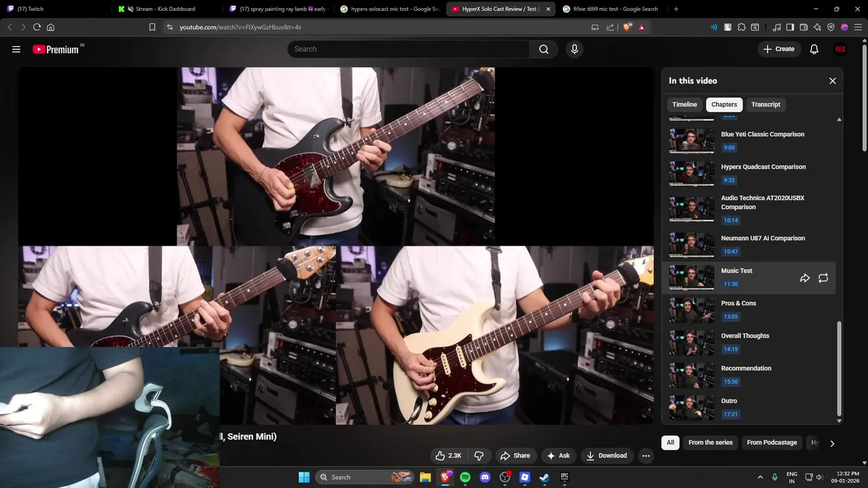Image resolution: width=868 pixels, height=488 pixels.
Task: Jump to Blue Yeti Classic Comparison chapter
Action: pyautogui.click(x=749, y=141)
